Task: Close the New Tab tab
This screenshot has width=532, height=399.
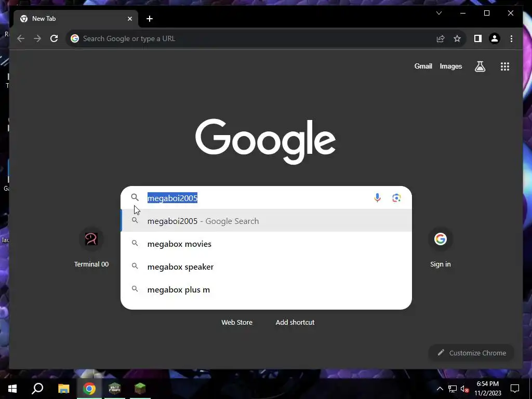Action: point(129,19)
